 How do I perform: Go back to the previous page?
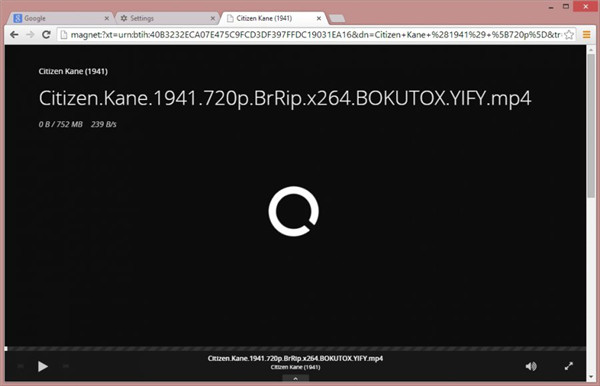coord(14,35)
